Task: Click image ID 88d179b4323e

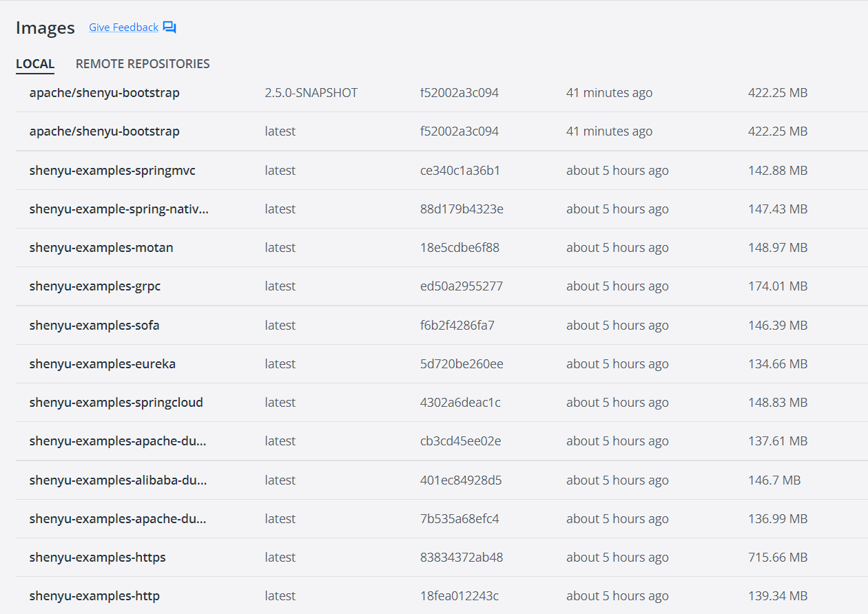Action: point(462,209)
